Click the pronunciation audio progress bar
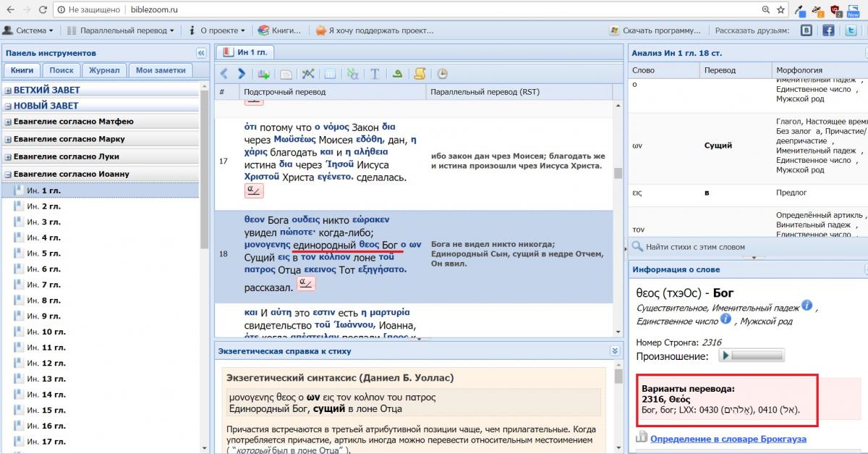 pos(758,356)
